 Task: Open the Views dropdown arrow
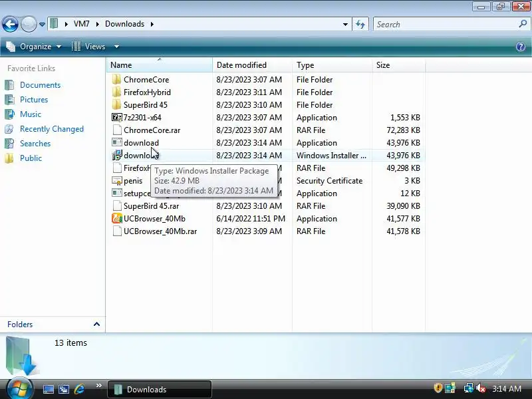pyautogui.click(x=116, y=47)
